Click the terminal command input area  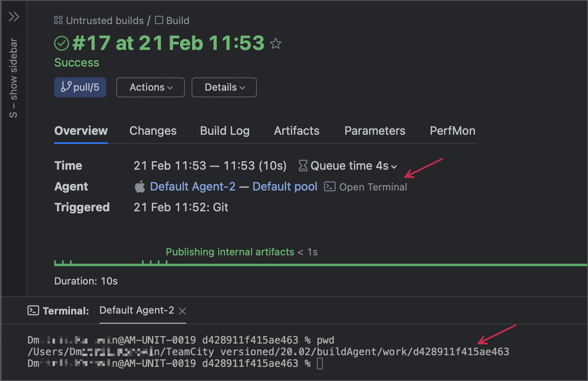(x=319, y=363)
